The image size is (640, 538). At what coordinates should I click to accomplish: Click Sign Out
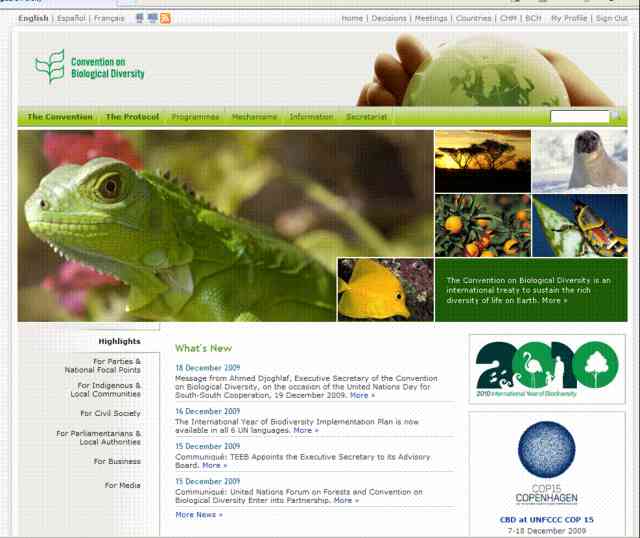611,18
